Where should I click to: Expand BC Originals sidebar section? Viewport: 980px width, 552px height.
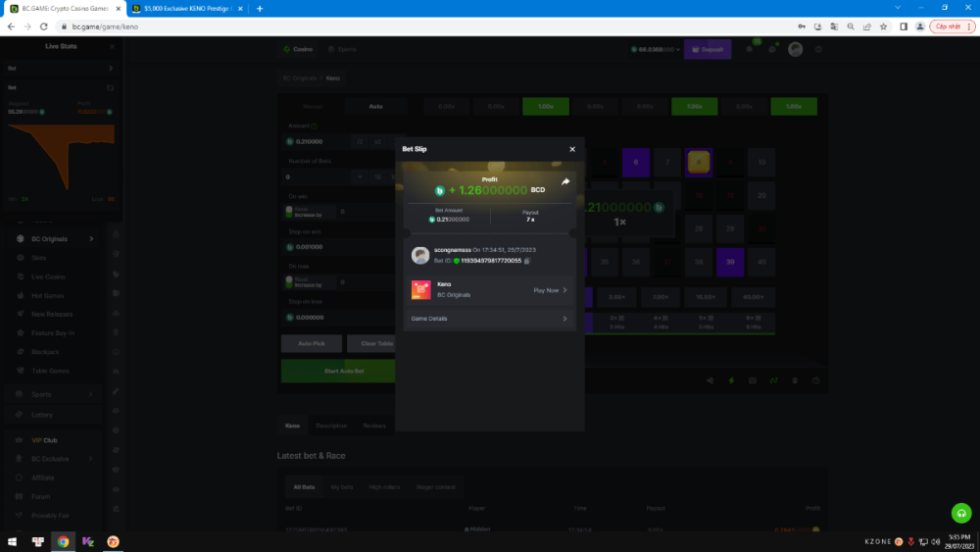click(91, 239)
